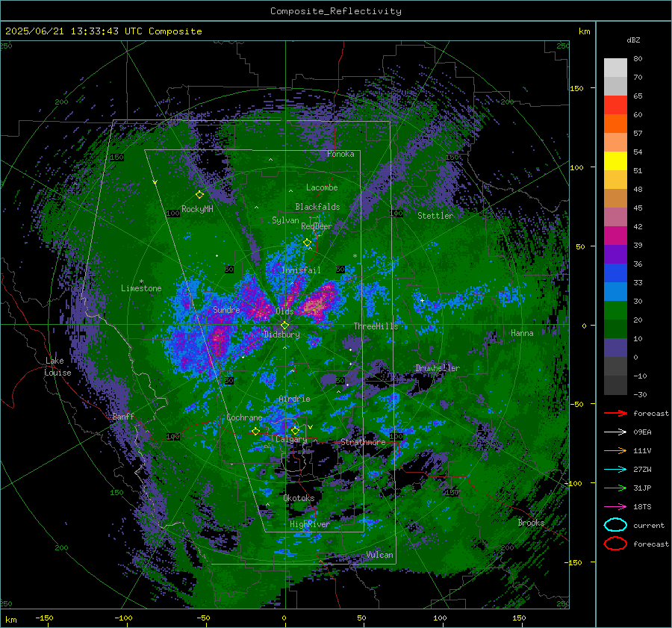Click the -50 tick on bottom axis
Viewport: 672px width, 628px height.
point(203,618)
